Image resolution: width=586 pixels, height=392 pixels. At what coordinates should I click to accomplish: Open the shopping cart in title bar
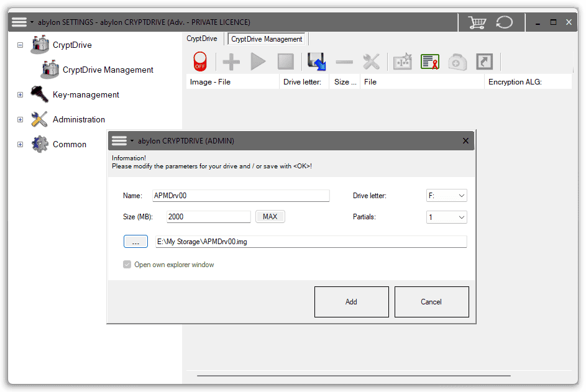coord(477,22)
